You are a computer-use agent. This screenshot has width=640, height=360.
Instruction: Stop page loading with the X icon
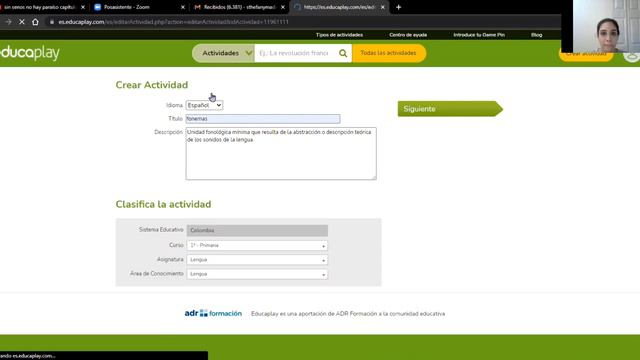coord(22,22)
